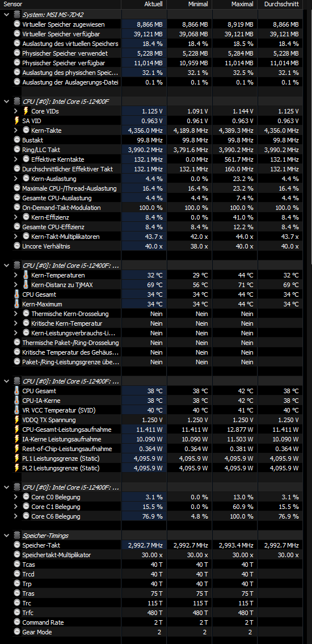Click the 12.877 W maximum power value
312x644 pixels.
pos(240,429)
